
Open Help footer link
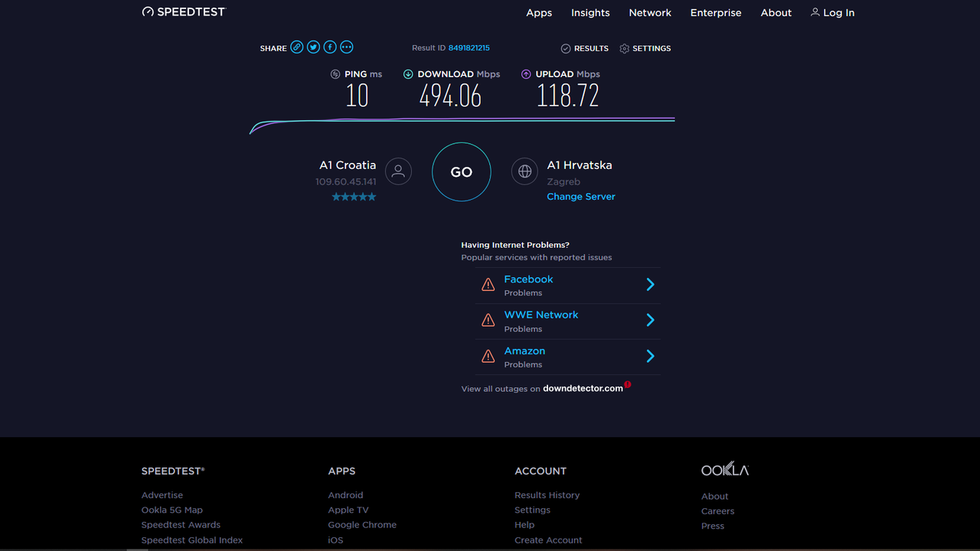[524, 525]
